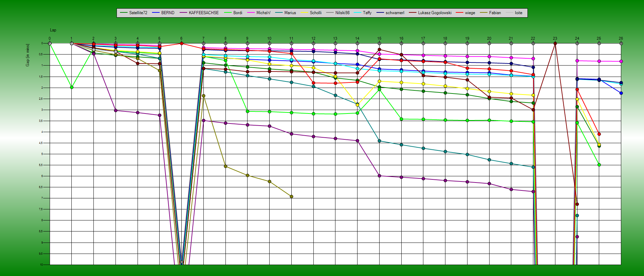This screenshot has height=276, width=644.
Task: Click Marius's teal point at lap 22
Action: pos(533,167)
